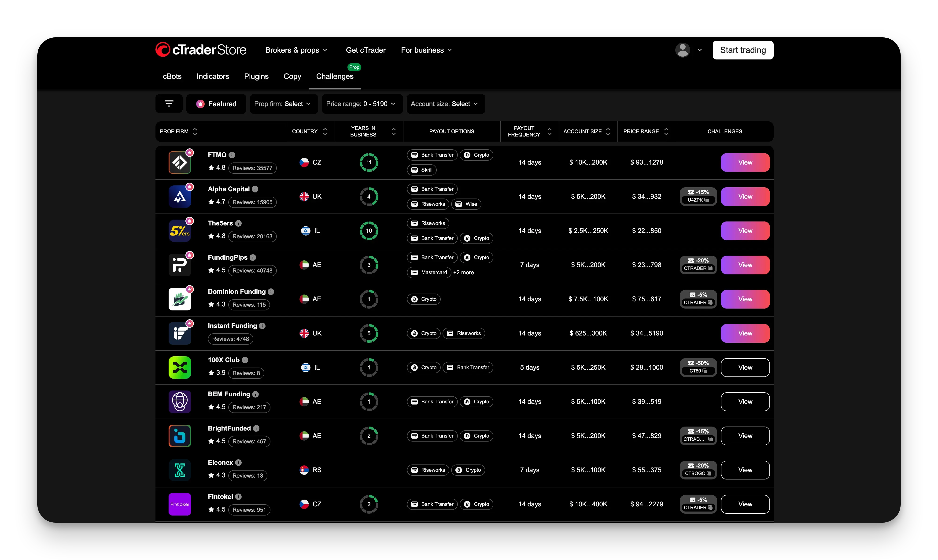Click the Dominion Funding logo
This screenshot has height=560, width=938.
click(x=180, y=299)
